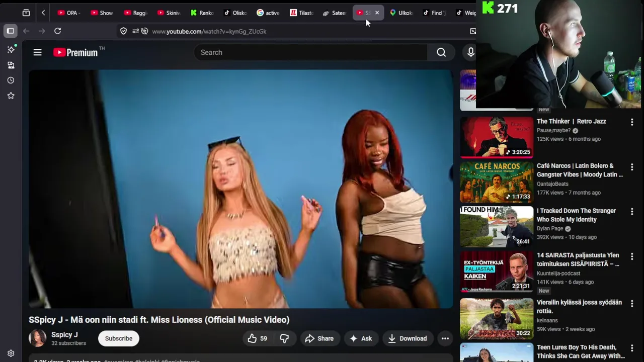Open Café Narcos video thumbnail
644x362 pixels.
pyautogui.click(x=497, y=182)
